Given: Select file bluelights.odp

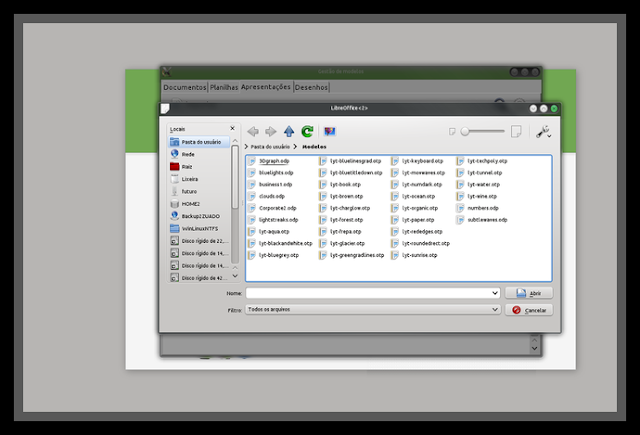Looking at the screenshot, I should click(x=271, y=173).
